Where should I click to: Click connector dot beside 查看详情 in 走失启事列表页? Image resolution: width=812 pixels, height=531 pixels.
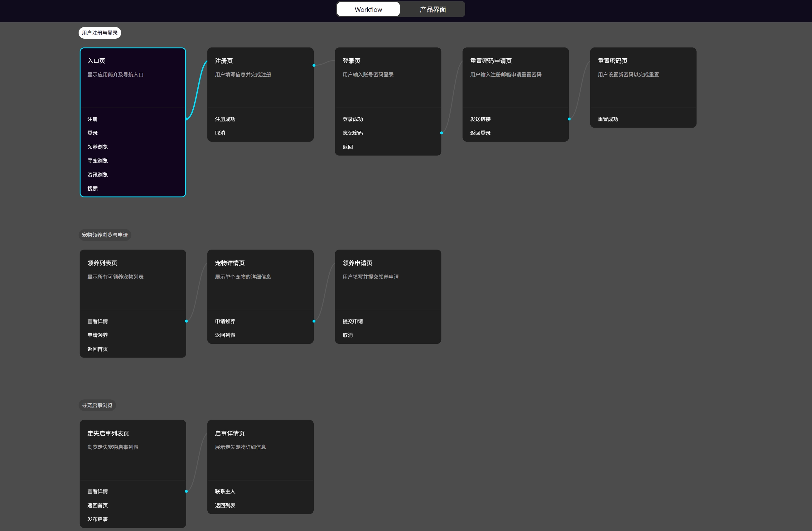(x=186, y=491)
